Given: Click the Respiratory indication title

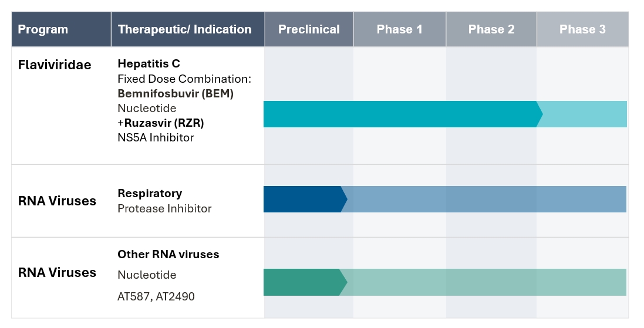Looking at the screenshot, I should (150, 193).
